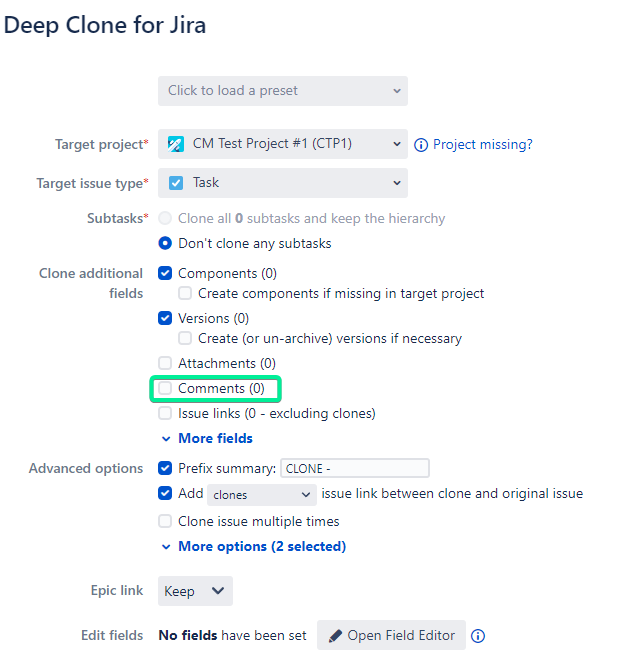Uncheck the Components (0) checkbox
639x670 pixels.
coord(165,273)
